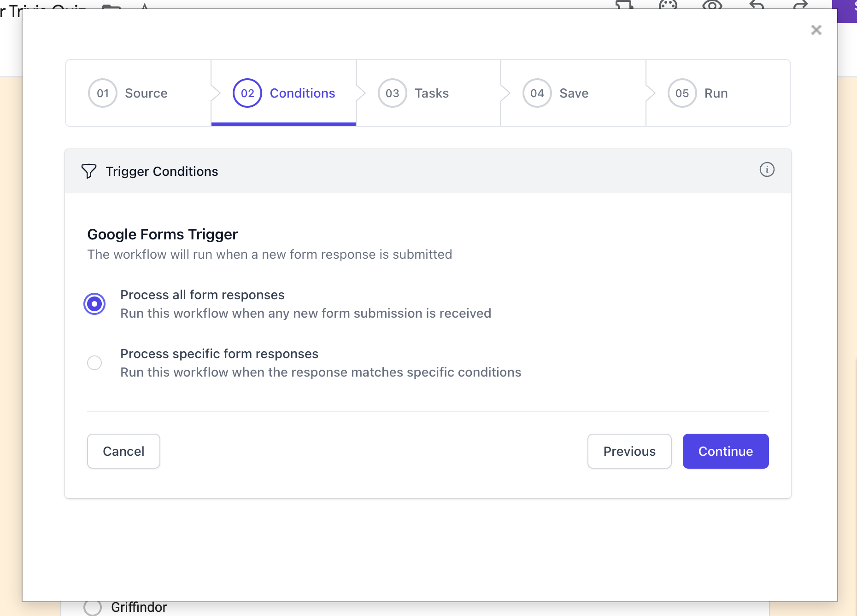857x616 pixels.
Task: Click the redo arrow in the top toolbar
Action: [801, 5]
